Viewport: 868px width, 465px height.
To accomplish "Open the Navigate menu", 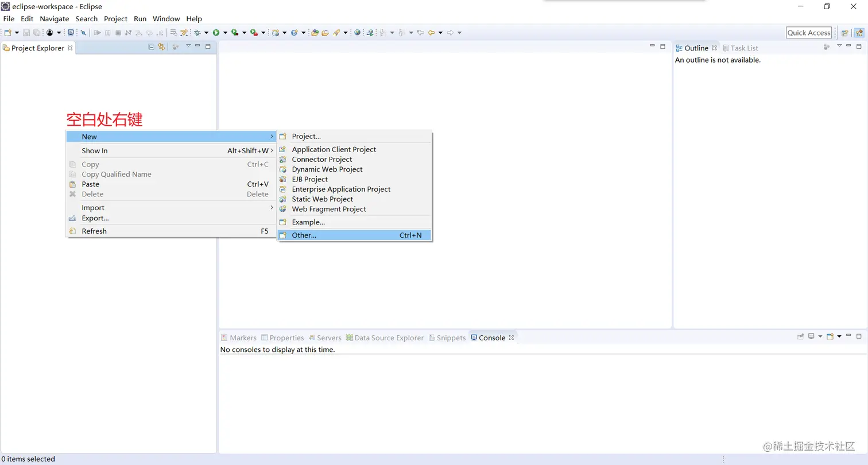I will 54,18.
